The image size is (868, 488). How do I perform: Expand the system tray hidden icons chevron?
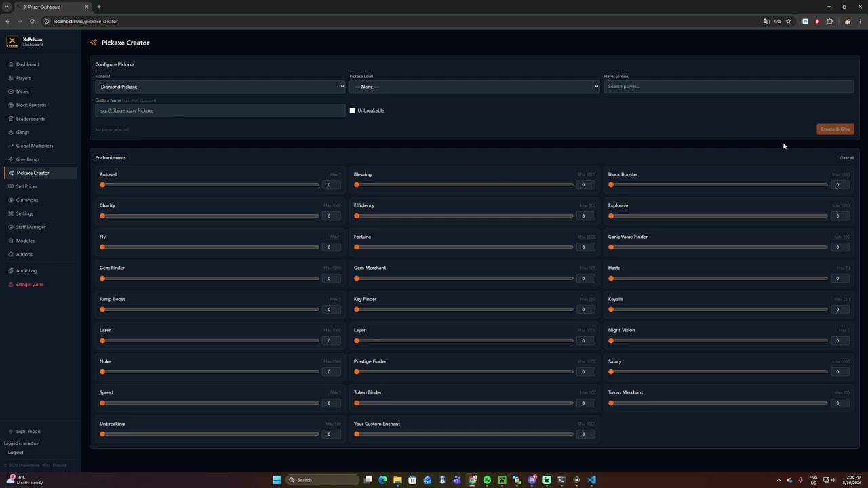778,480
